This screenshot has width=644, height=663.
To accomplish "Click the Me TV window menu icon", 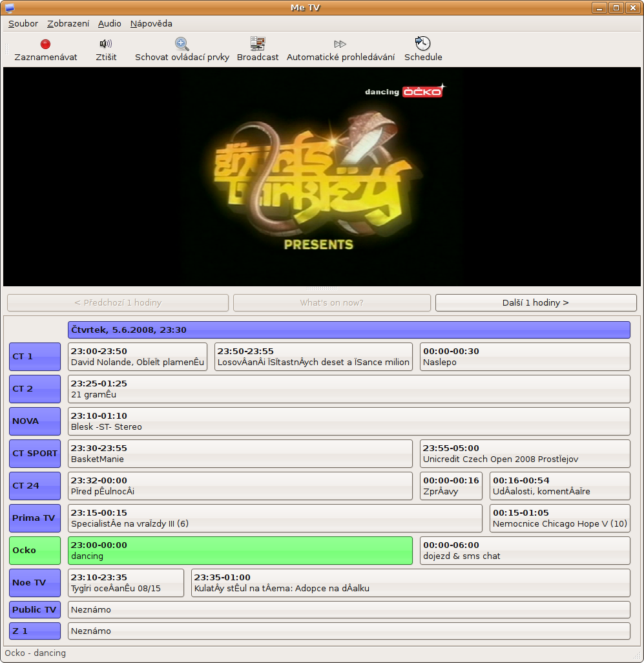I will point(9,8).
